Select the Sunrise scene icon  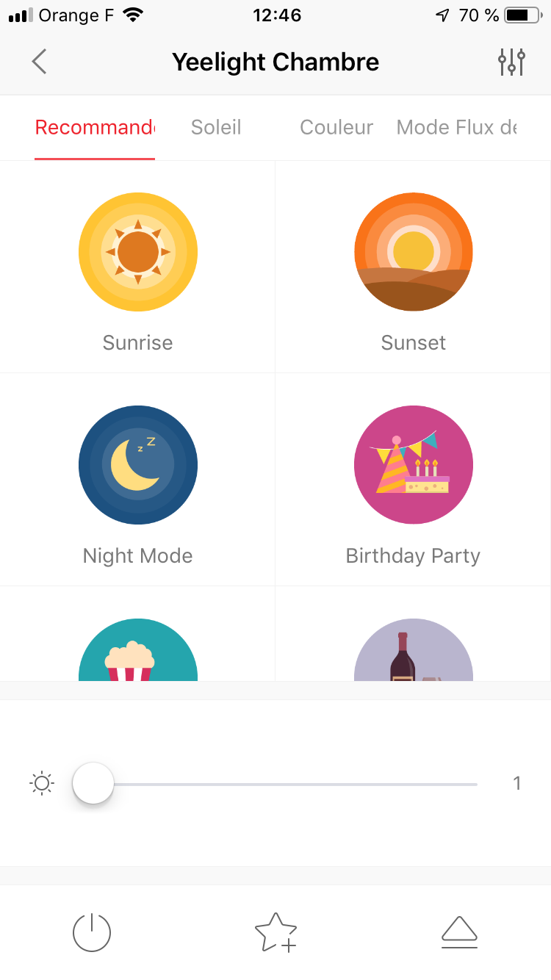click(138, 252)
